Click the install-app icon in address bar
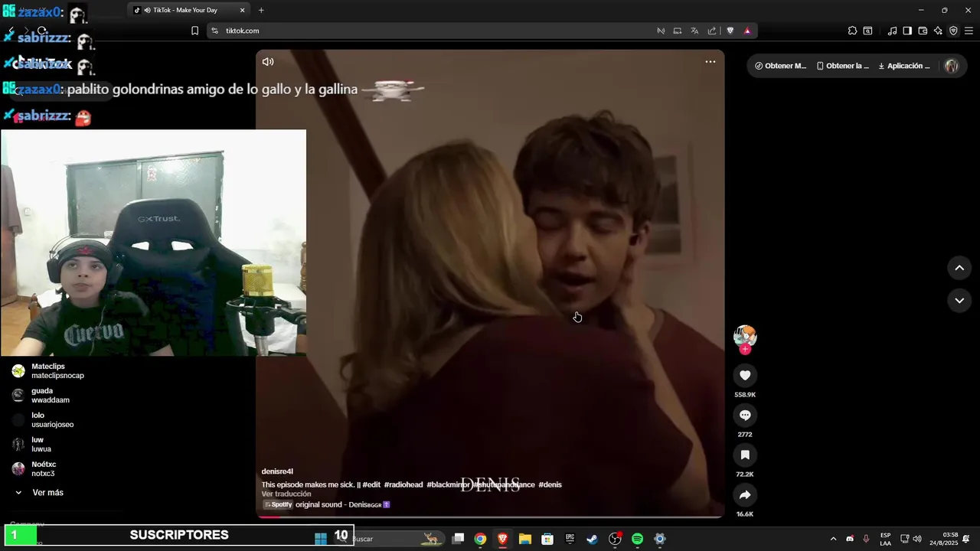Viewport: 980px width, 551px height. (678, 31)
